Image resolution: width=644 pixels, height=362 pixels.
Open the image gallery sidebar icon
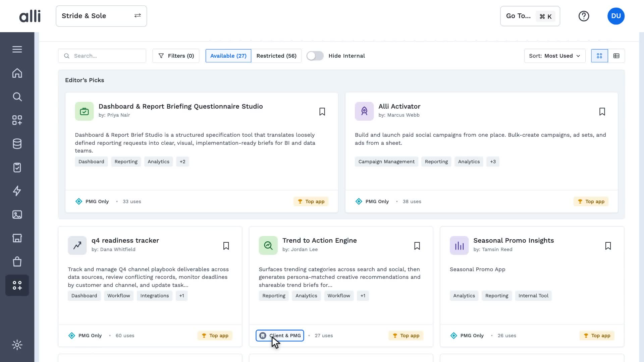[17, 215]
